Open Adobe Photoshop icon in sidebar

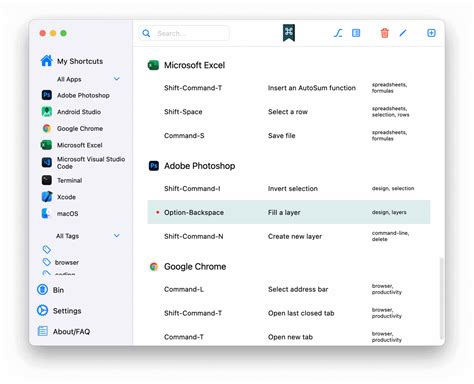pyautogui.click(x=47, y=95)
